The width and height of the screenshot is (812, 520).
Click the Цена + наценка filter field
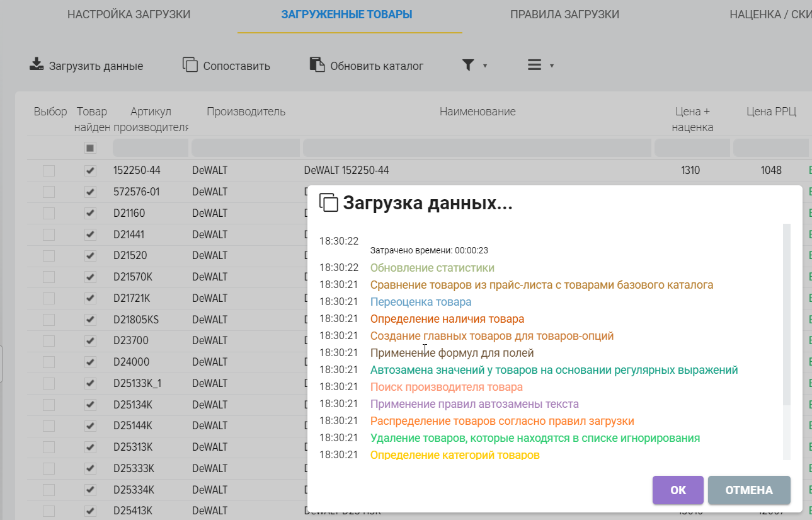692,148
